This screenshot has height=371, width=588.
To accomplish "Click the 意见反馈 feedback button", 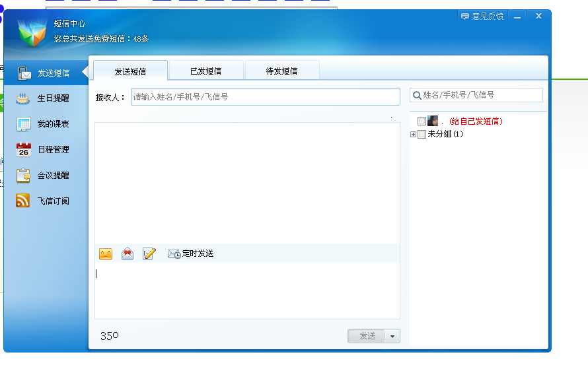I will tap(482, 16).
